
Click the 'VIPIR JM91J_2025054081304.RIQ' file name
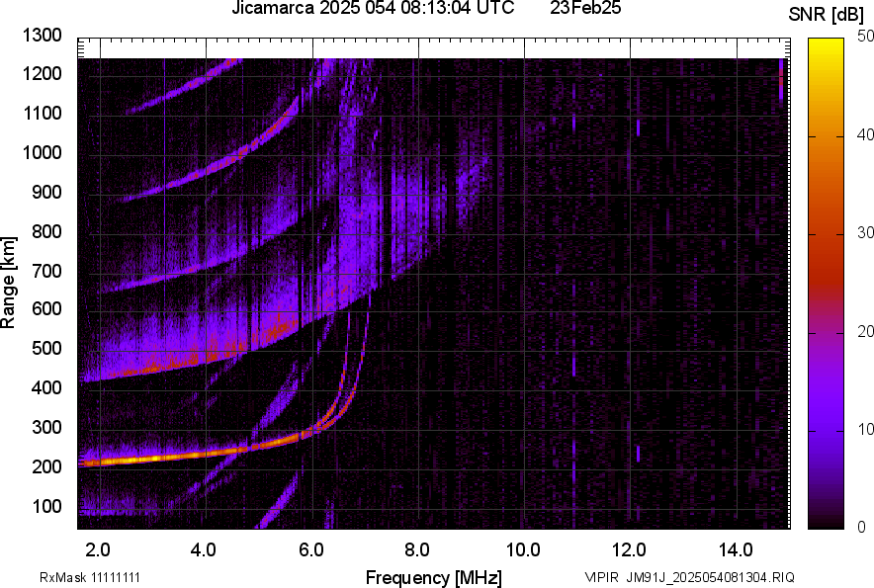click(689, 577)
